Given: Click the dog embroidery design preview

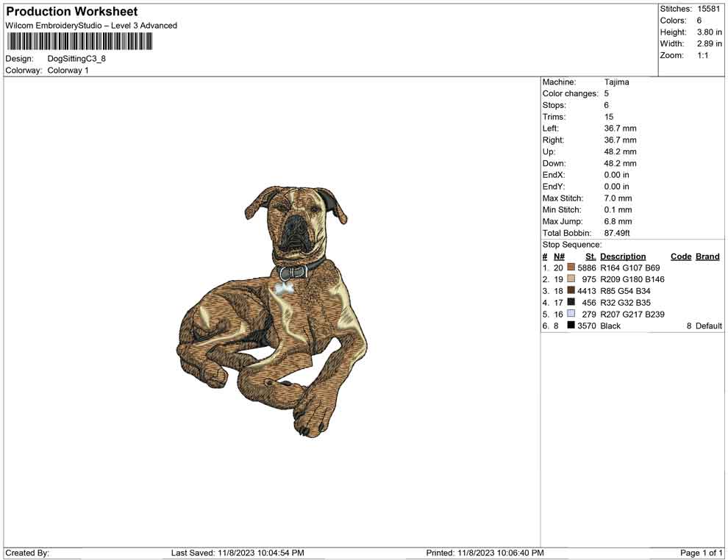Looking at the screenshot, I should 273,312.
